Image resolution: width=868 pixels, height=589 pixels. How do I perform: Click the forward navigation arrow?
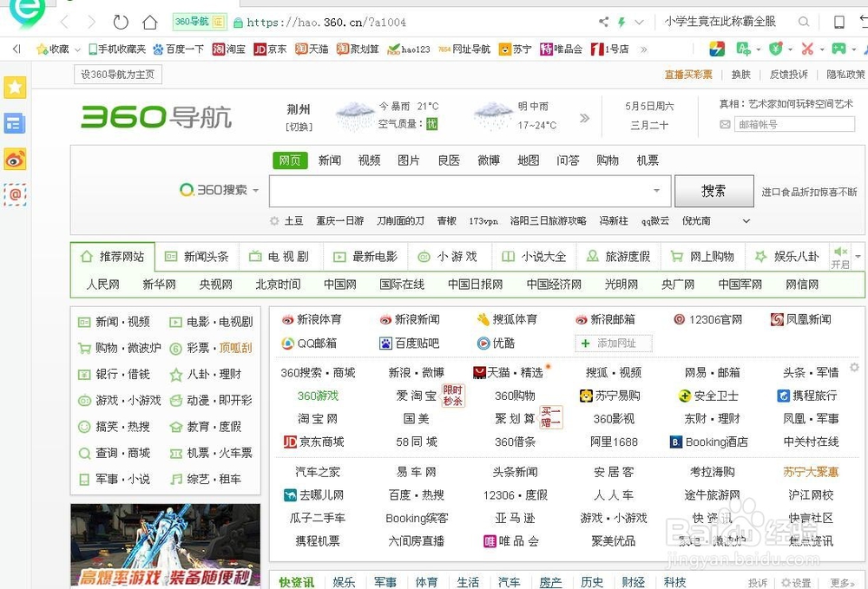91,23
